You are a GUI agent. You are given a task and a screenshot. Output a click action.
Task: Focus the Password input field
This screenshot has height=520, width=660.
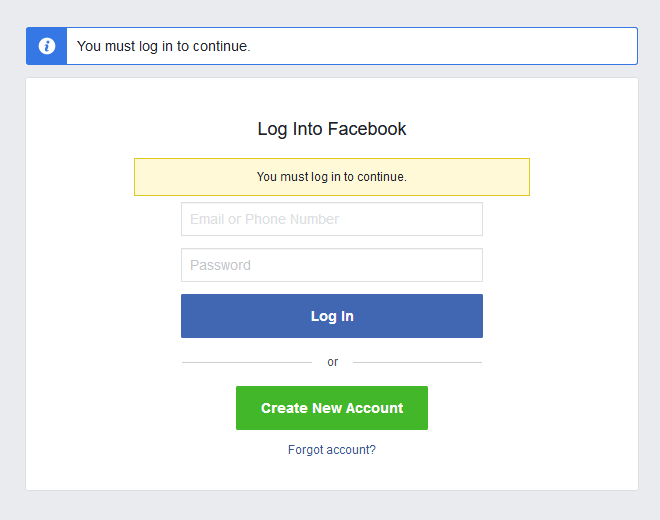(332, 265)
